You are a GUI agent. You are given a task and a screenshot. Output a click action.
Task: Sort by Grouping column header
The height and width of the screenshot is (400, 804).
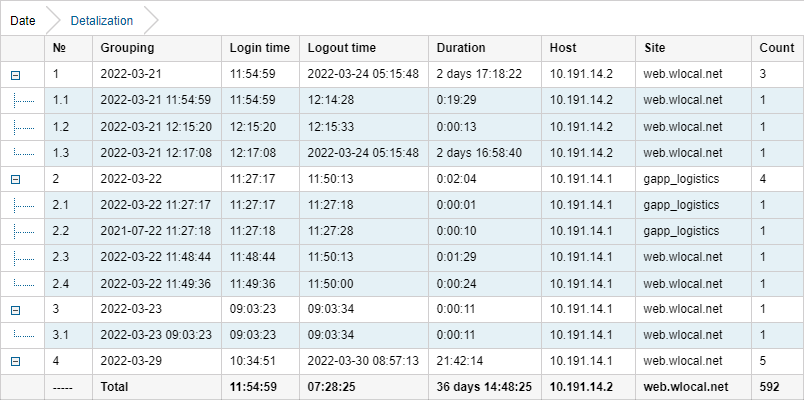pyautogui.click(x=127, y=48)
